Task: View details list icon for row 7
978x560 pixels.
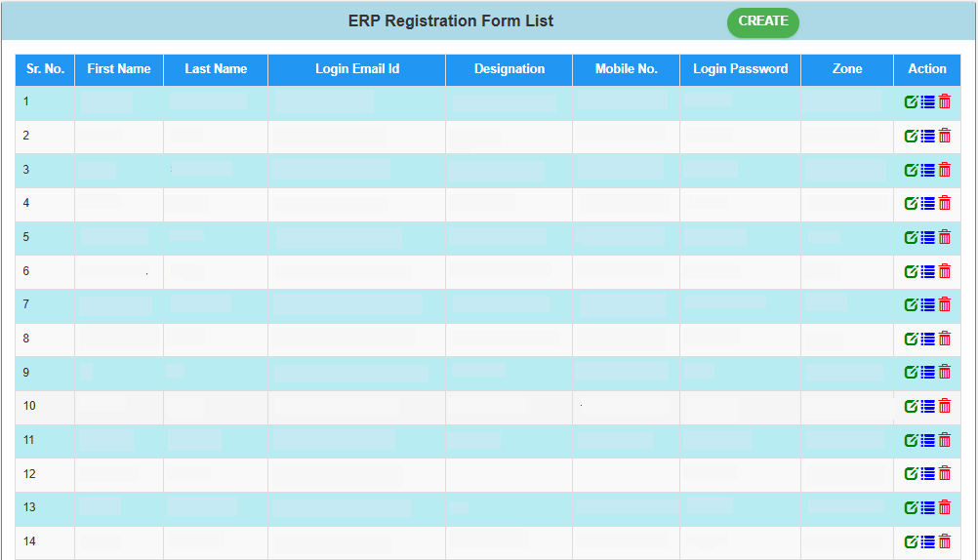Action: click(x=927, y=304)
